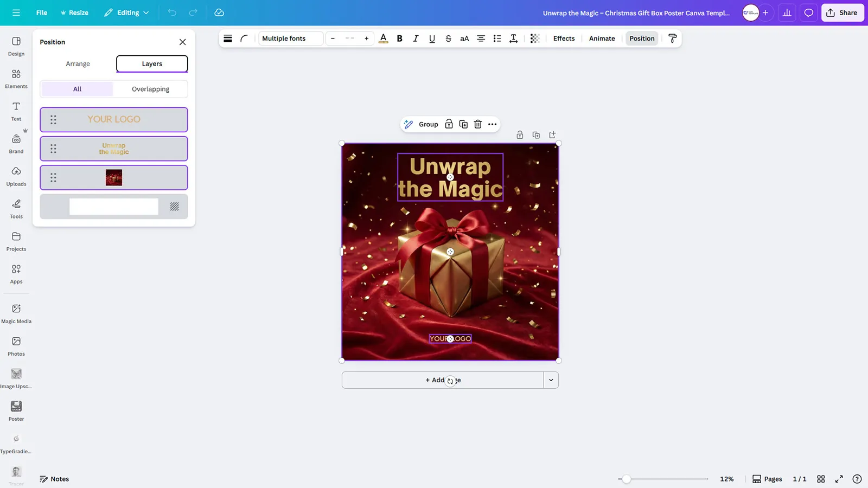Toggle underline on the selected text
The height and width of the screenshot is (488, 868).
coord(432,38)
